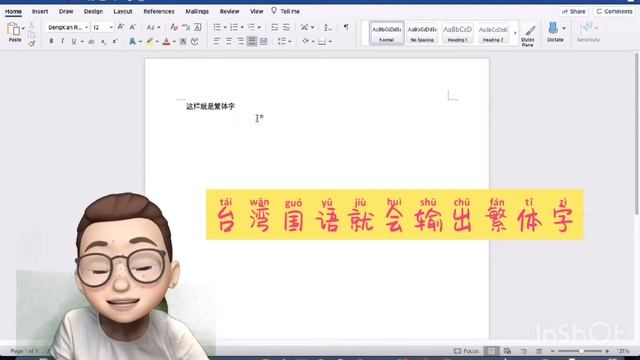The height and width of the screenshot is (360, 640).
Task: Open the Change Case menu
Action: (153, 27)
